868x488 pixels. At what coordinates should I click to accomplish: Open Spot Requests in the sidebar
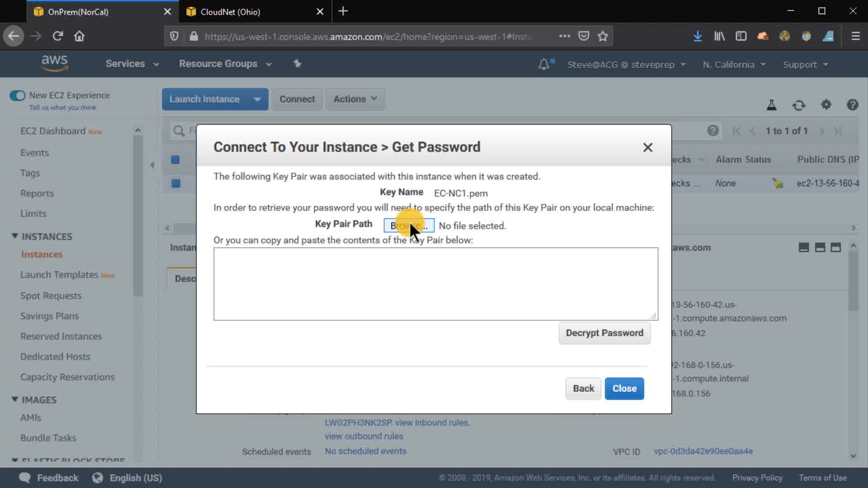(x=51, y=296)
